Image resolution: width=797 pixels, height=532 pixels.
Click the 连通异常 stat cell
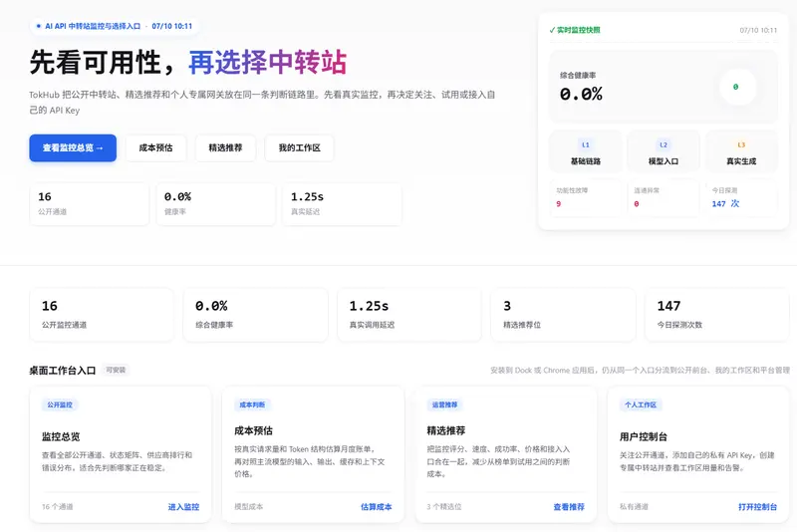click(664, 197)
